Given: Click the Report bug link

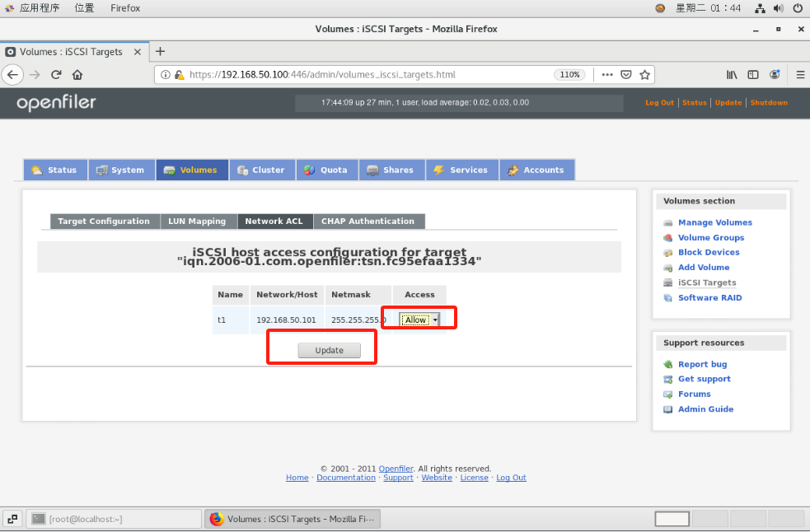Looking at the screenshot, I should [703, 365].
